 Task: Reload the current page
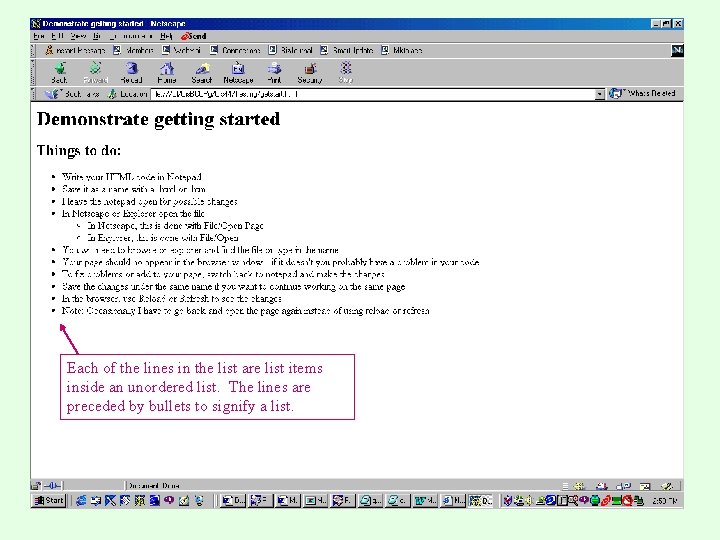tap(131, 73)
